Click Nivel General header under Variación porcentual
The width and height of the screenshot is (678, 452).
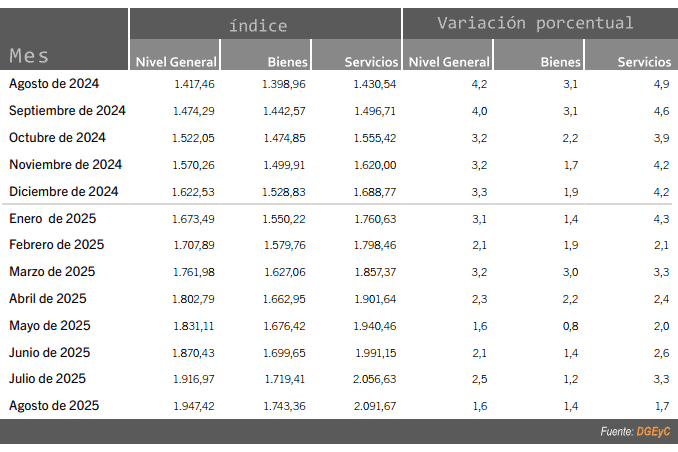click(x=449, y=62)
